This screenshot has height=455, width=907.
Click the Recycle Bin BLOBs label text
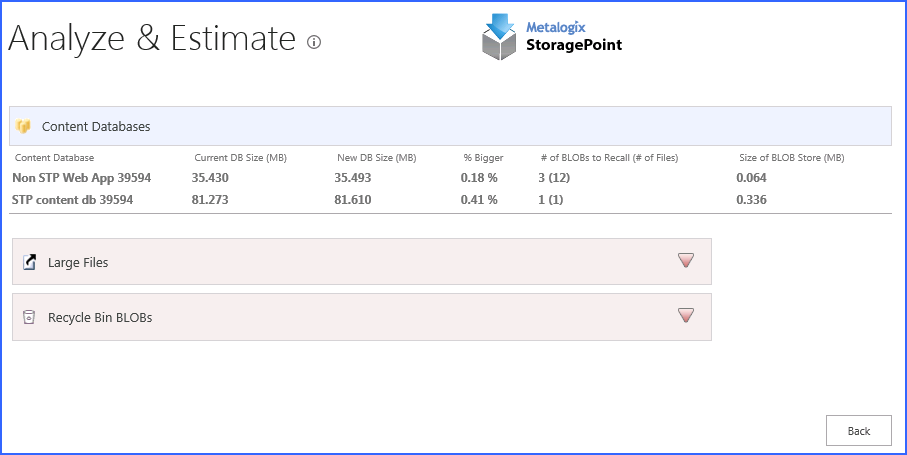coord(100,317)
